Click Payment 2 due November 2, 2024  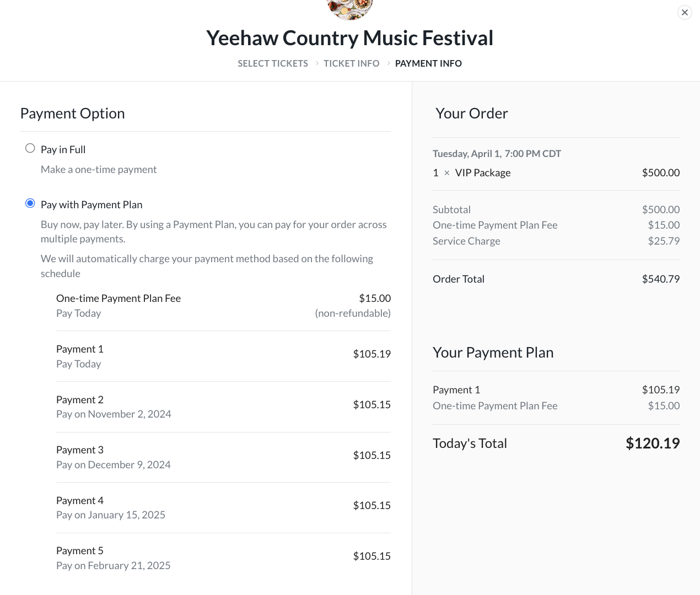tap(223, 407)
